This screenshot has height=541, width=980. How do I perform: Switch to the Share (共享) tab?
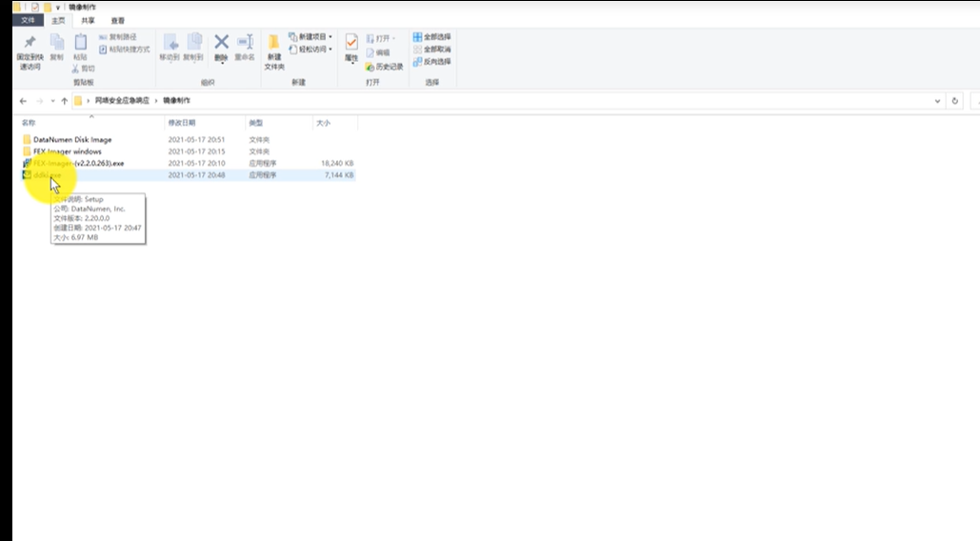[x=88, y=21]
